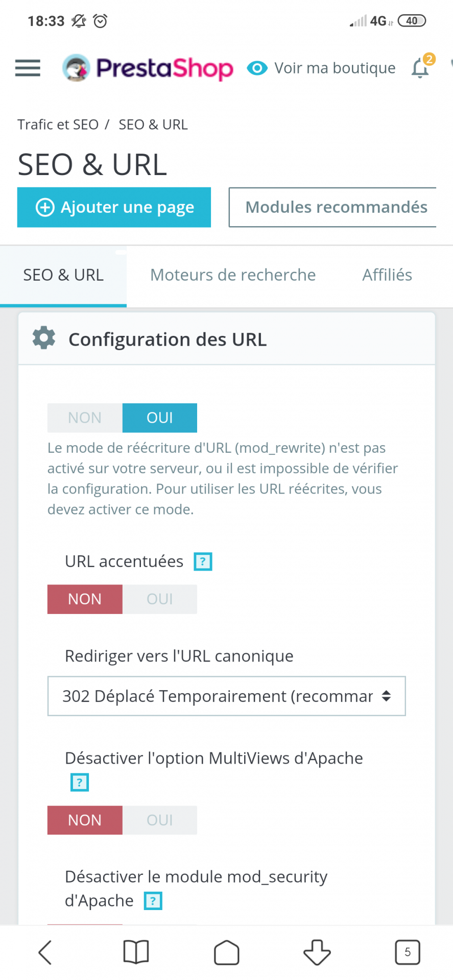Open the canonical URL redirect dropdown
The height and width of the screenshot is (980, 453).
226,696
